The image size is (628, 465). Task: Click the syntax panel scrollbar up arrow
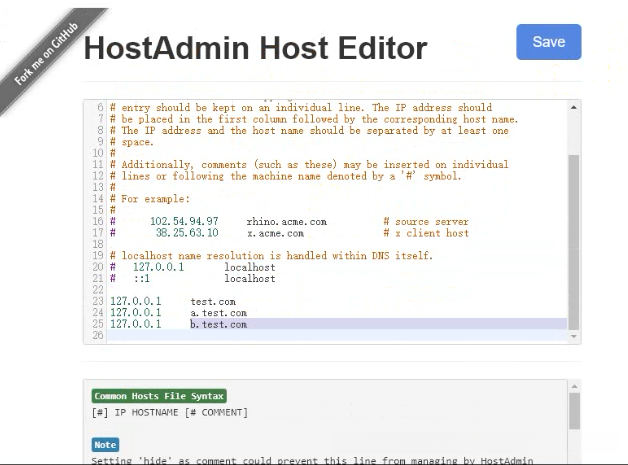coord(574,386)
